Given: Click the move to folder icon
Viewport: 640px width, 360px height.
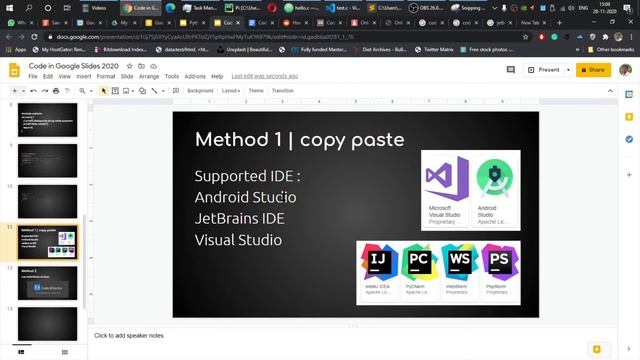Looking at the screenshot, I should 141,66.
